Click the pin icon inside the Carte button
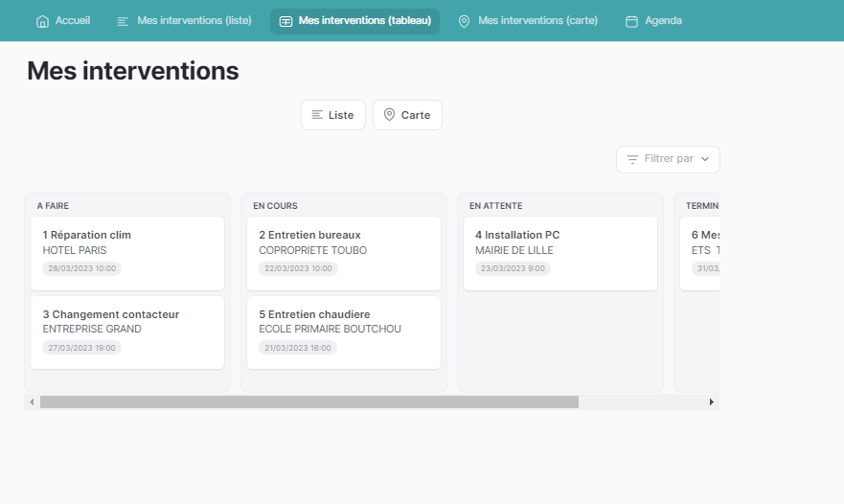Screen dimensions: 844x504 click(389, 115)
